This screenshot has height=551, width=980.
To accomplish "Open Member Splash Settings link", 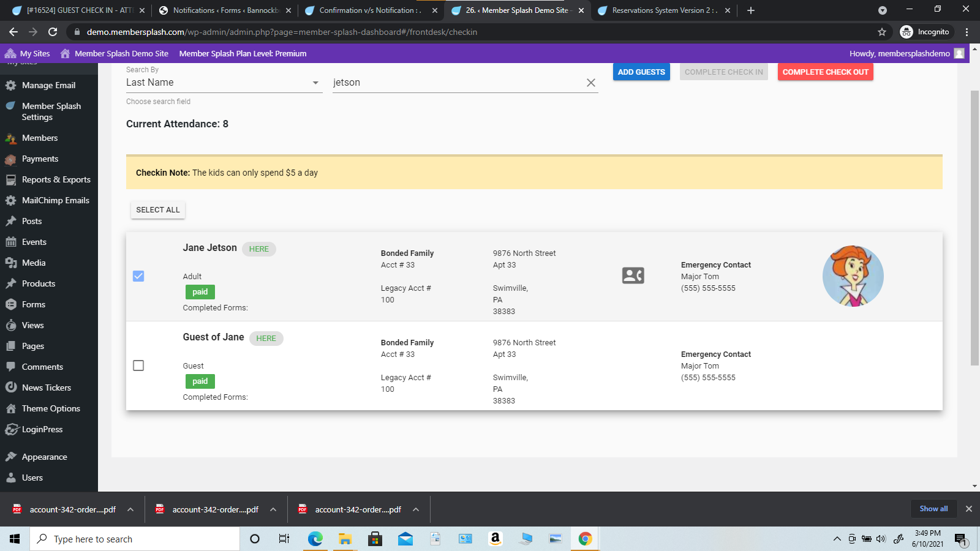I will click(x=51, y=111).
